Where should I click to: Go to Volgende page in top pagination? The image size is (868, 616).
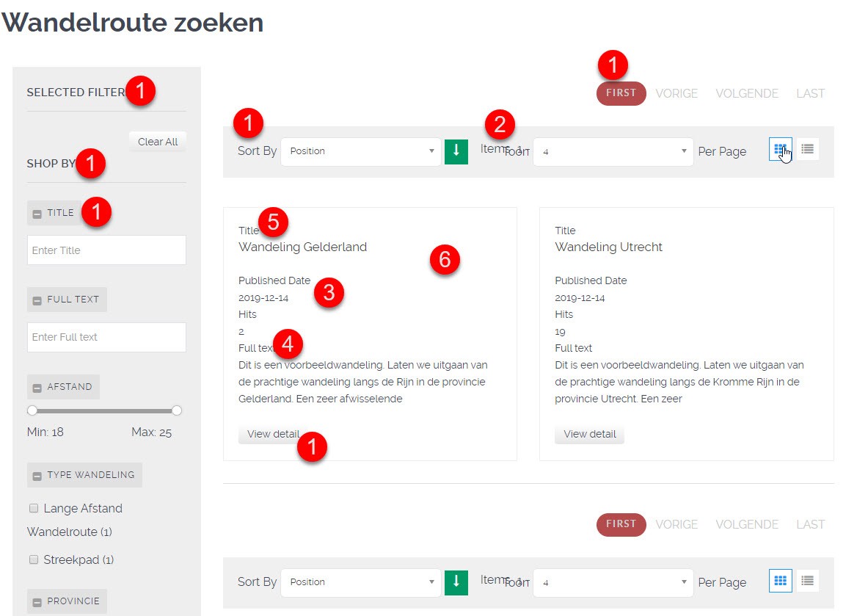(x=746, y=94)
